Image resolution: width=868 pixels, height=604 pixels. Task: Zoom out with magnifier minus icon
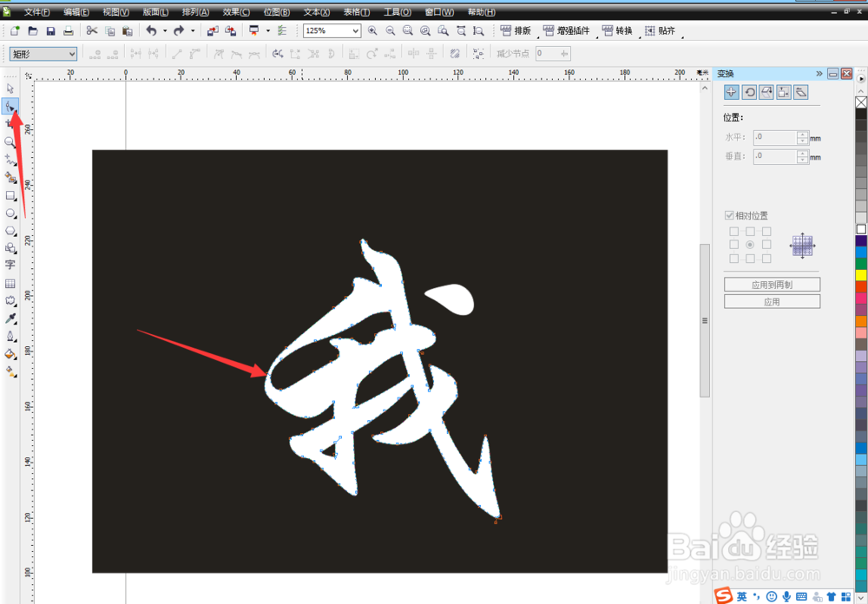391,31
